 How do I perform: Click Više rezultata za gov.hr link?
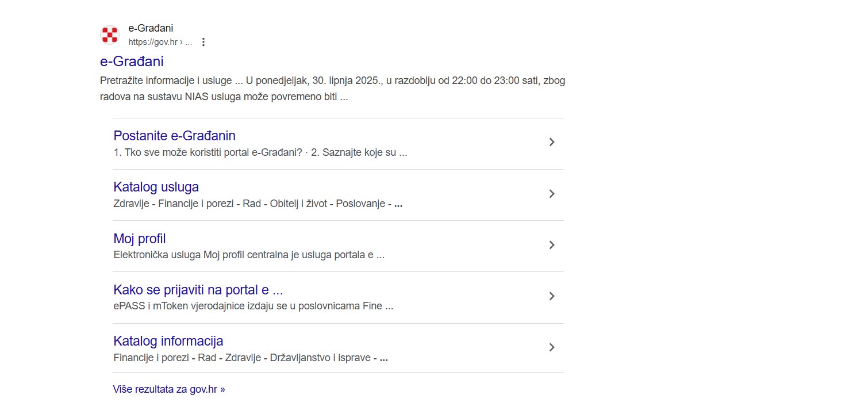[169, 389]
